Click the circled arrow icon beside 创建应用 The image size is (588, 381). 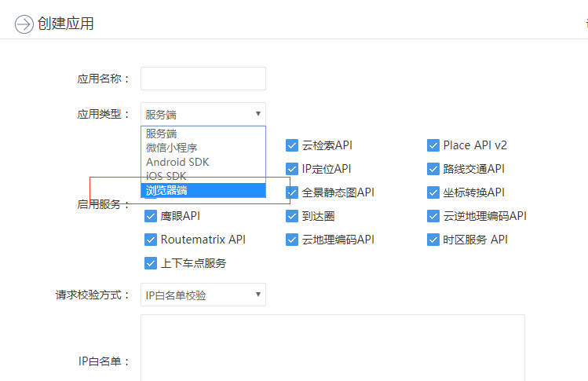coord(24,24)
